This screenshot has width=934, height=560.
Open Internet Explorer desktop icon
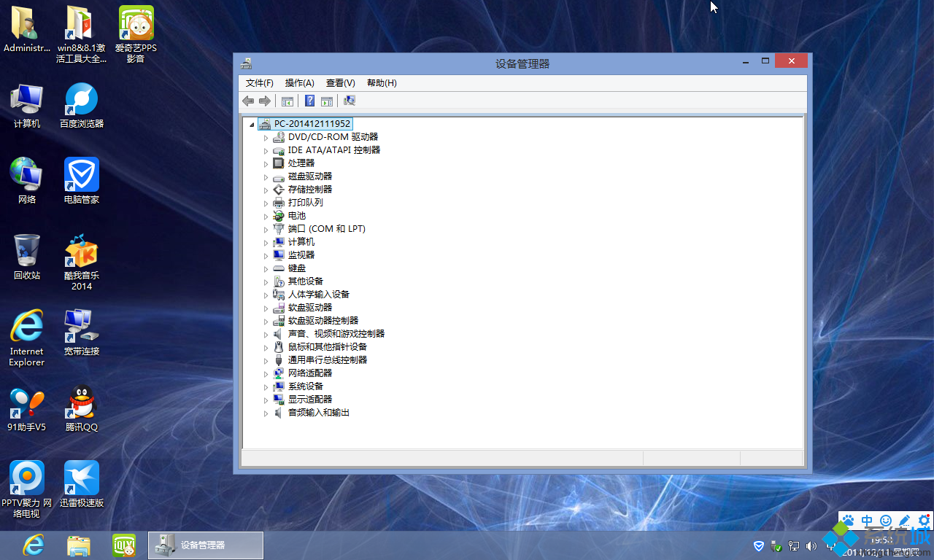tap(27, 338)
